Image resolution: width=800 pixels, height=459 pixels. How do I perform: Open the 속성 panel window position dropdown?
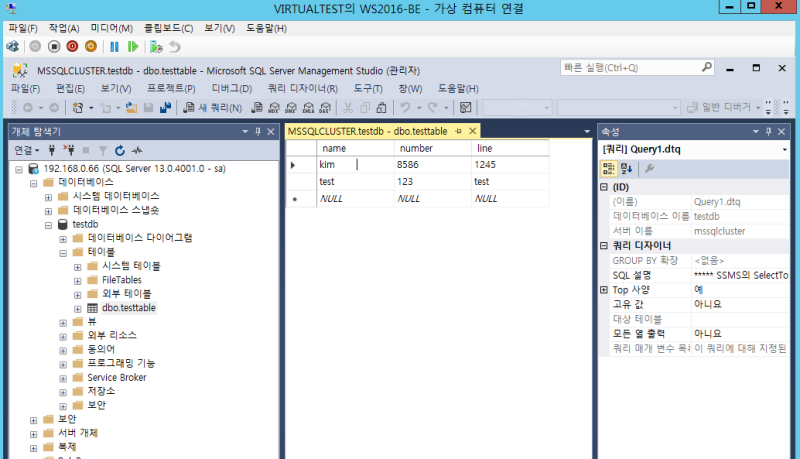tap(756, 132)
